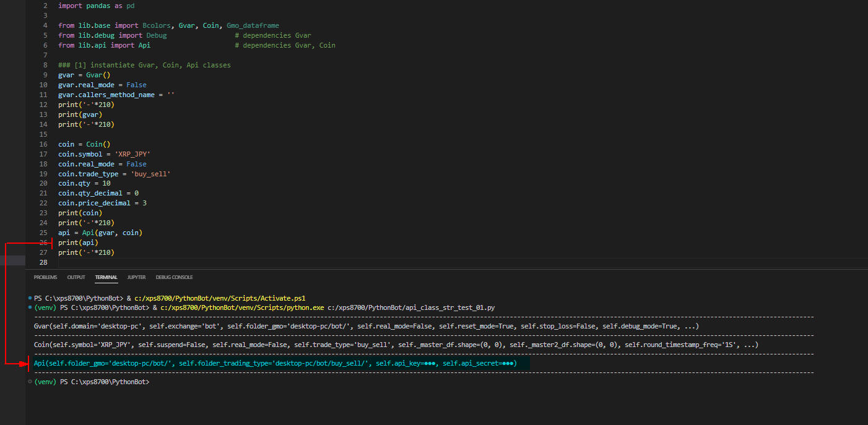Click the Api(...) output line in the terminal

pyautogui.click(x=276, y=363)
